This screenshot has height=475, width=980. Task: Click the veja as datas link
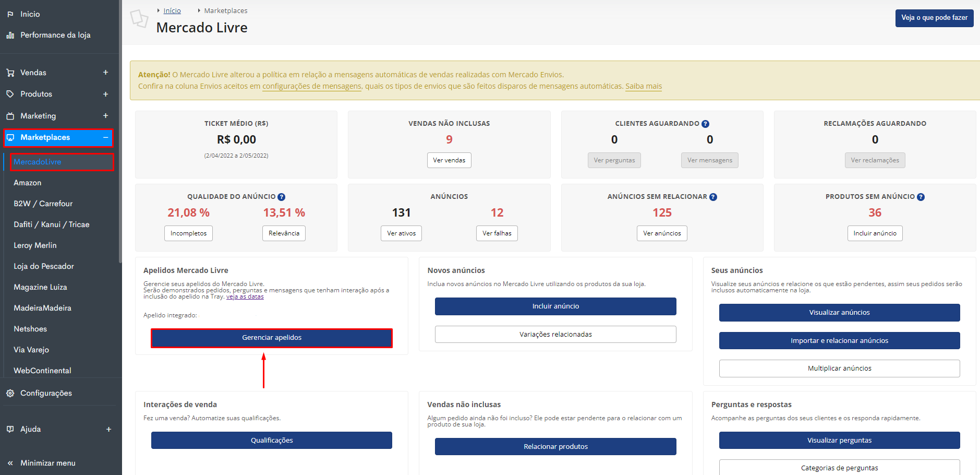tap(245, 296)
